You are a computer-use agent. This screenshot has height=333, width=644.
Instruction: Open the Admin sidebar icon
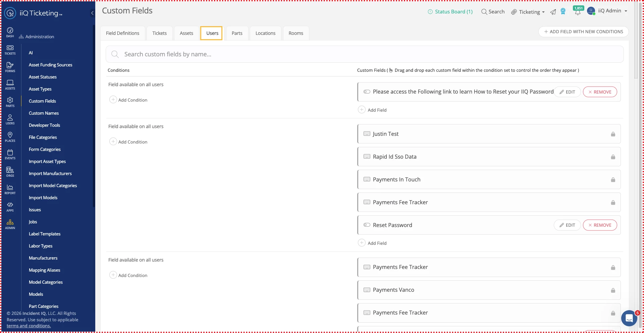pos(10,224)
